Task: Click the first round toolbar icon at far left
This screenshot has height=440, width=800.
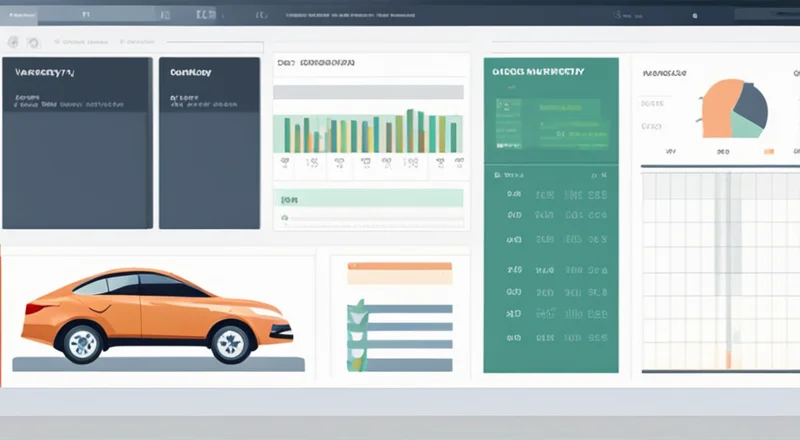Action: tap(13, 43)
